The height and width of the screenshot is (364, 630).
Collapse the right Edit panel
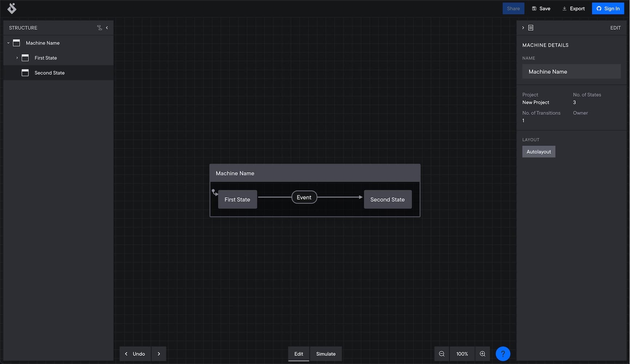pos(523,28)
